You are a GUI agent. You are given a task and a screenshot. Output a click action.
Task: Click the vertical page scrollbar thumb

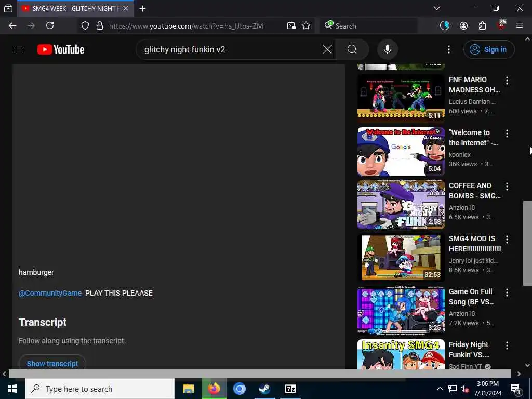tap(527, 243)
